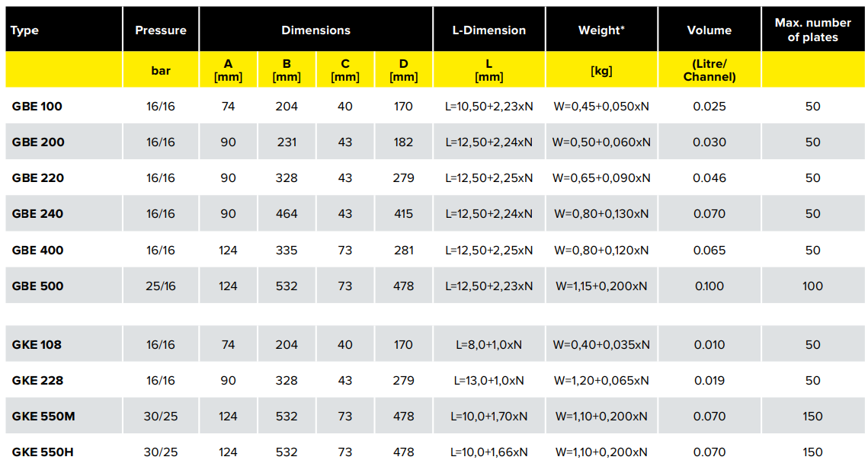
Task: Click "30/25" pressure in the GKE 550M row
Action: click(x=161, y=417)
